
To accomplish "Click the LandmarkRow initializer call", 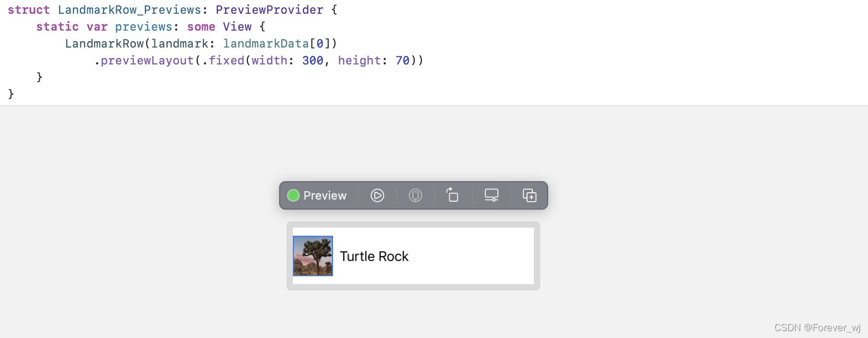I will (x=105, y=44).
